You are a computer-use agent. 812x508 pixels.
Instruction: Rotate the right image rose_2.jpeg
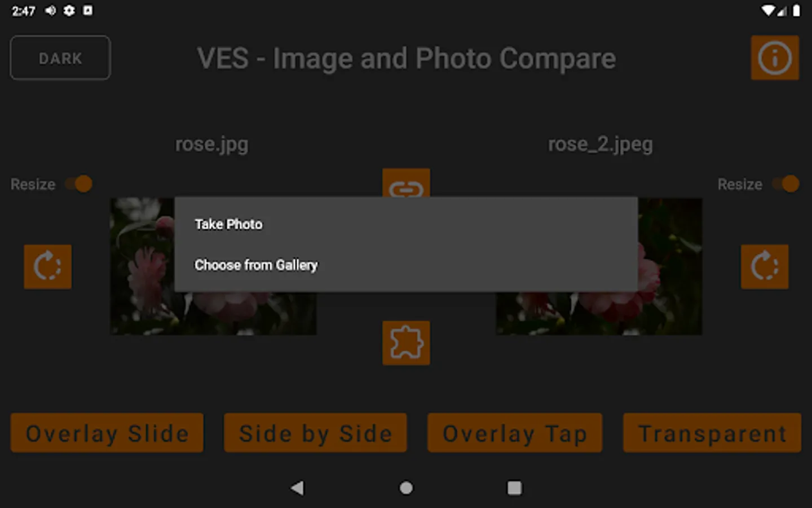click(x=765, y=266)
